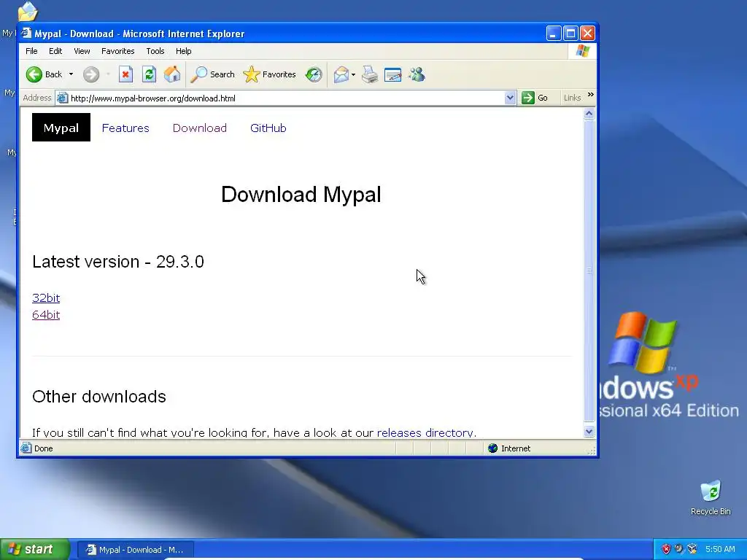Open the View menu
The width and height of the screenshot is (747, 560).
(x=82, y=51)
